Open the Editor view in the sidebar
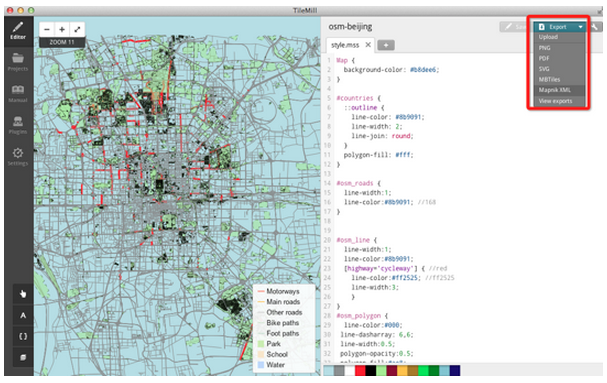 18,31
